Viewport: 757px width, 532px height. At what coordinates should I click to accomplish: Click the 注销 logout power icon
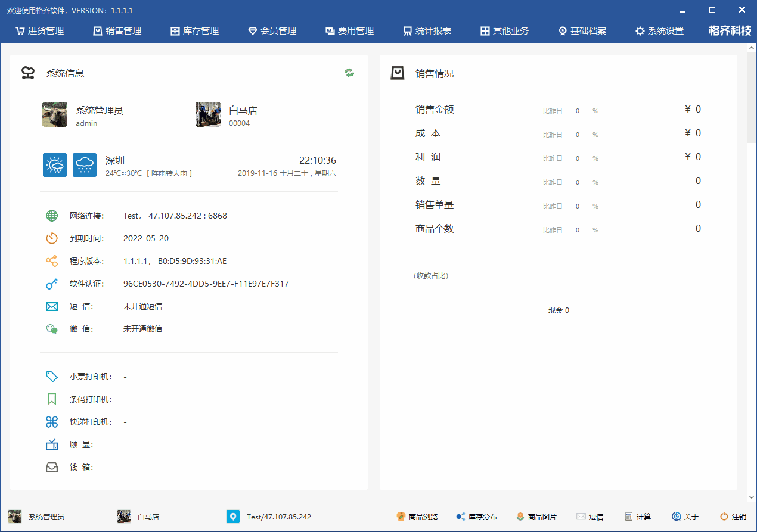coord(724,517)
